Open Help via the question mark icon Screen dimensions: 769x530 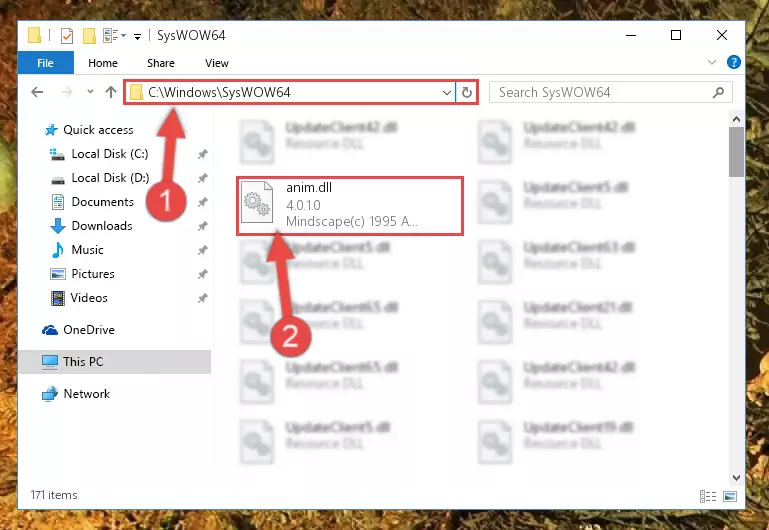pyautogui.click(x=734, y=62)
